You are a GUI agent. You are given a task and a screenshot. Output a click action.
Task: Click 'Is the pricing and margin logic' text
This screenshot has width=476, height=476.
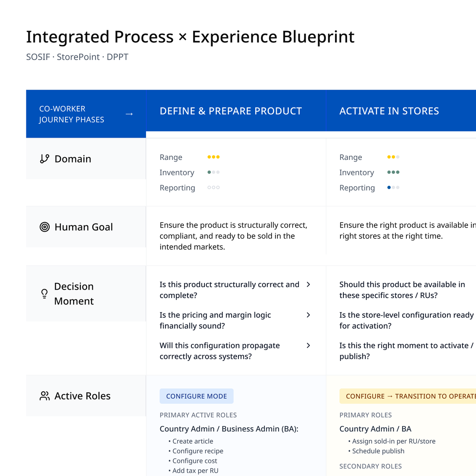coord(215,320)
